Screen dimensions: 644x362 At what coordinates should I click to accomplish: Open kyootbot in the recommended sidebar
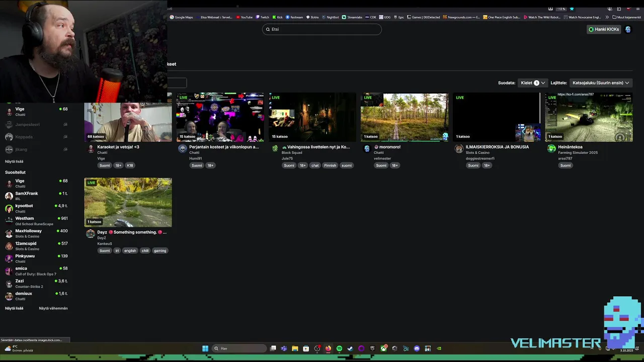click(x=36, y=208)
